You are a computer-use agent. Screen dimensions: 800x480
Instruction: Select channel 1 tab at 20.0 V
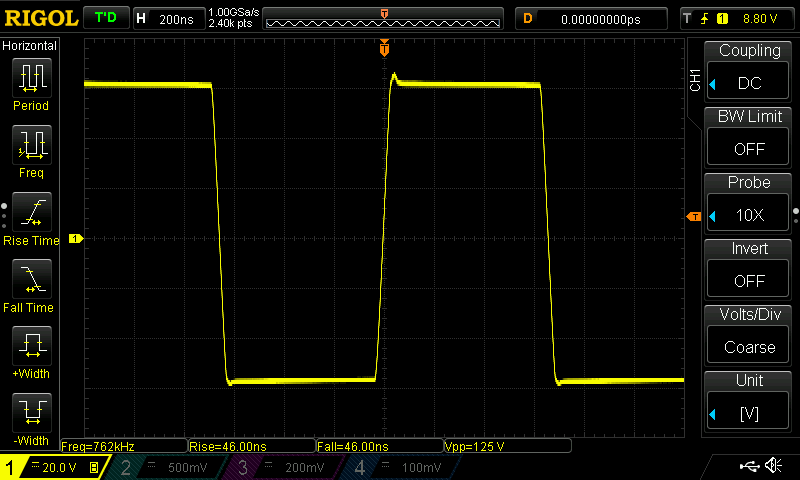[54, 467]
